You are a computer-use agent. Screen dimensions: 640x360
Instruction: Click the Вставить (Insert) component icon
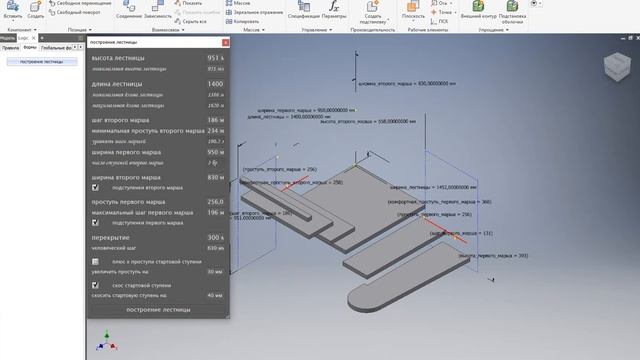coord(13,9)
